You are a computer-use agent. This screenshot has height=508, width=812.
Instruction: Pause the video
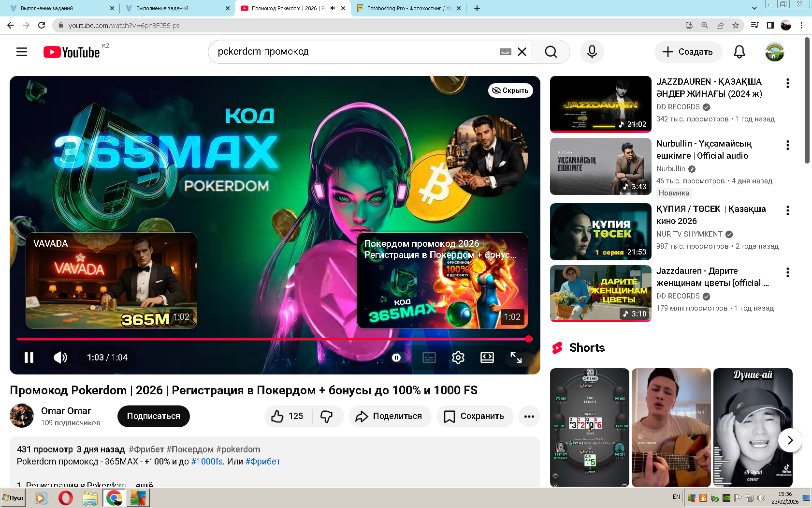click(29, 358)
